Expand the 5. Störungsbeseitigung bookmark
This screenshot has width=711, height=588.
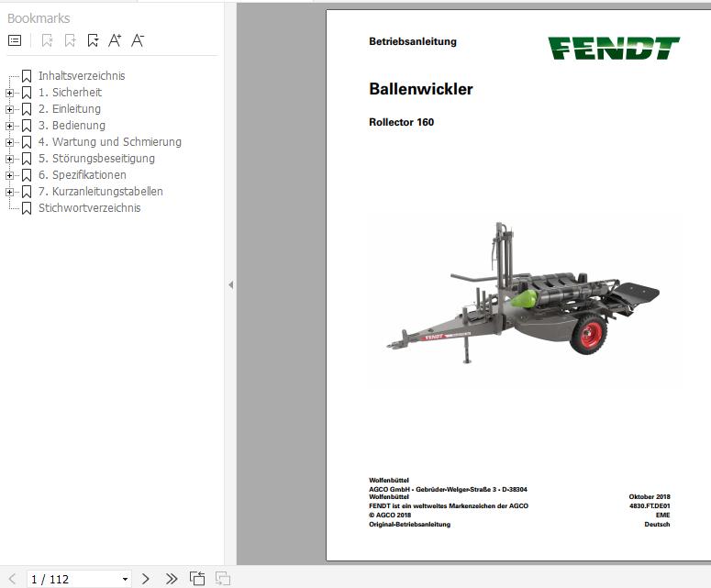9,159
